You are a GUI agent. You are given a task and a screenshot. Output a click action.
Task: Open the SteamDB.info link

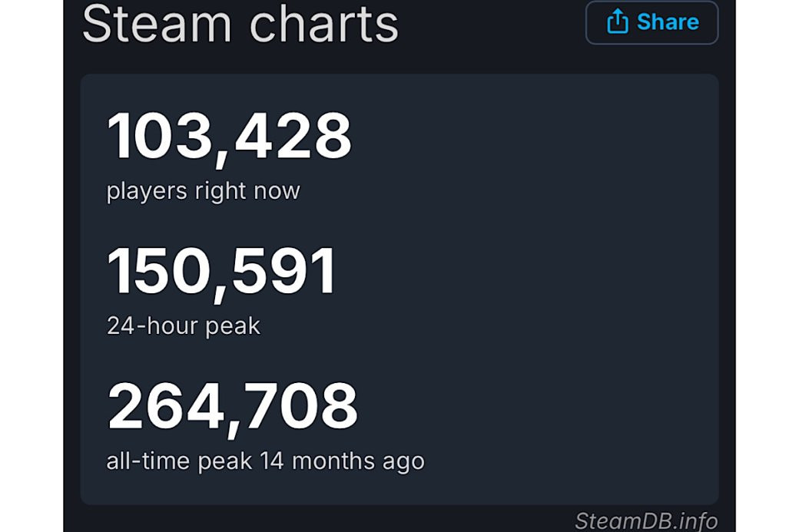tap(646, 520)
